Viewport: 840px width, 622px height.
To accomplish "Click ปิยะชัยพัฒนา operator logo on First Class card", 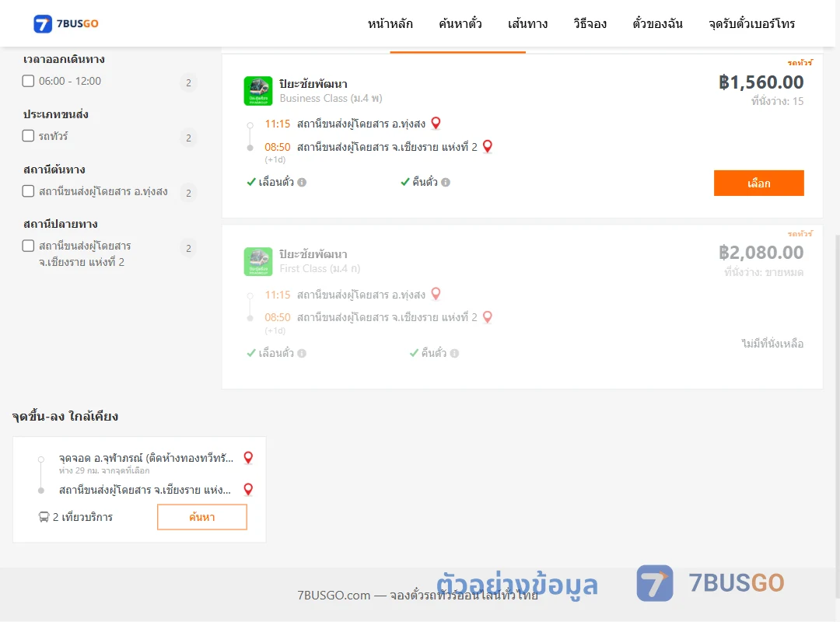I will [258, 261].
